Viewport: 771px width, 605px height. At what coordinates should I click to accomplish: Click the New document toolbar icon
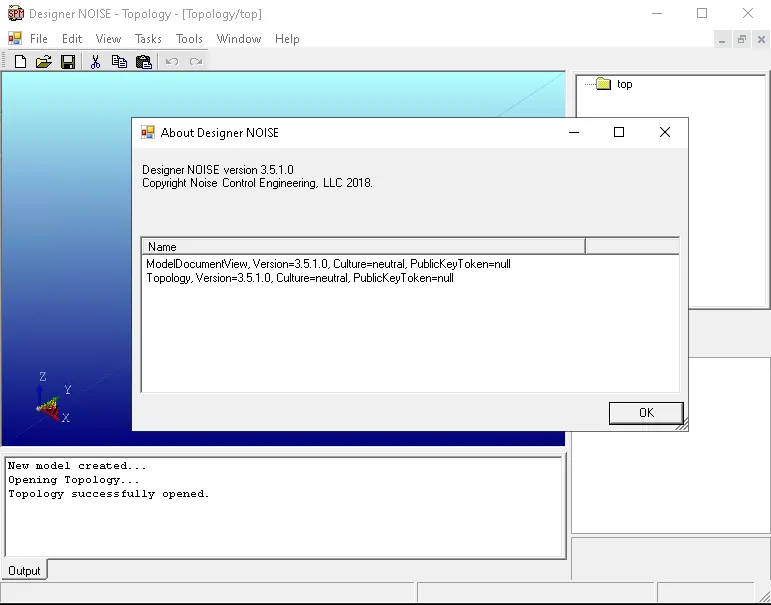[20, 61]
